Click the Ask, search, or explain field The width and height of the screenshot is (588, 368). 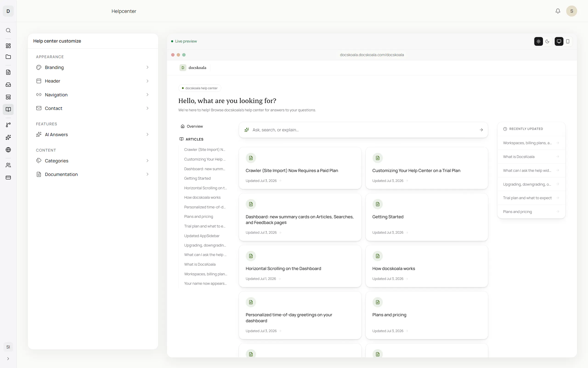click(x=363, y=130)
